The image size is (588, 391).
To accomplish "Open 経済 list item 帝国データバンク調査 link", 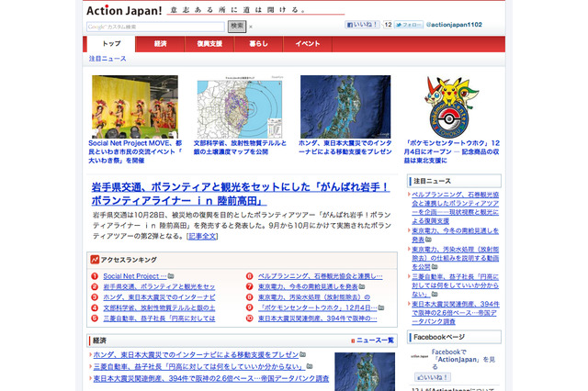I will tap(211, 379).
